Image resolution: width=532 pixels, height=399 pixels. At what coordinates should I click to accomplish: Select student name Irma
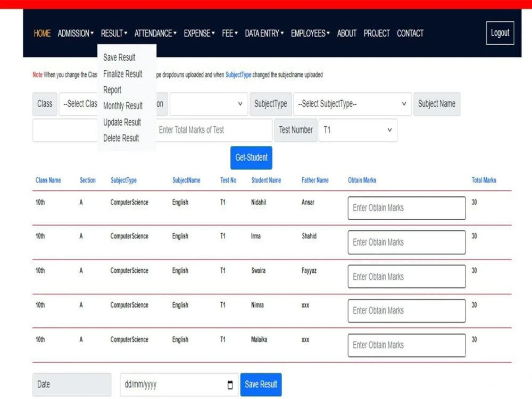[256, 236]
